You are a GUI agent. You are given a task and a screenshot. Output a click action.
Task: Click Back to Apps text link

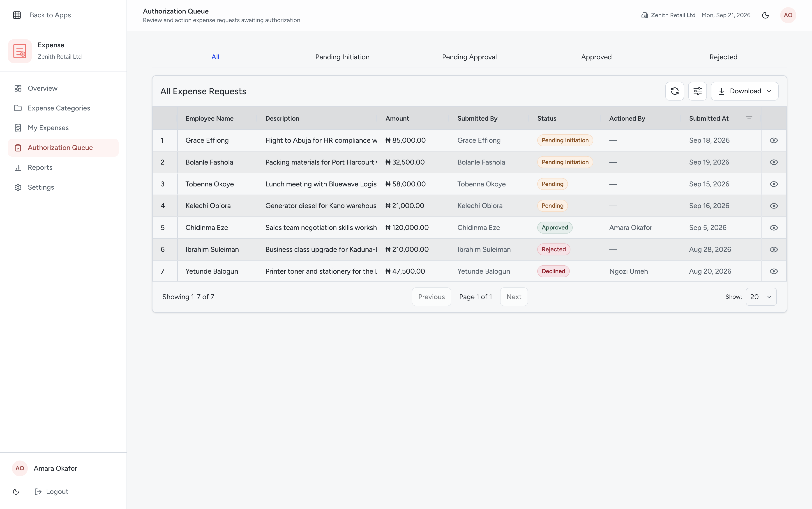click(x=50, y=15)
